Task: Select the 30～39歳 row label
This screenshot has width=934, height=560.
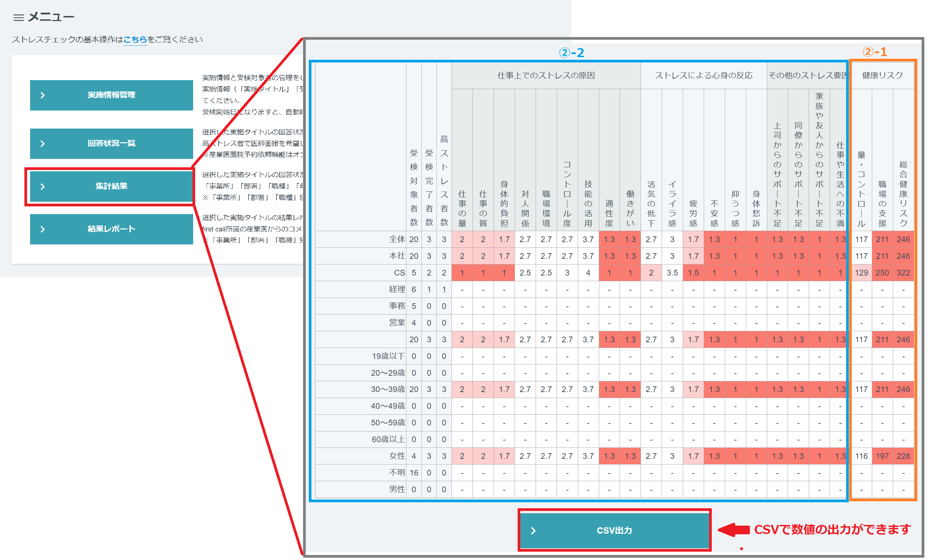Action: [387, 389]
